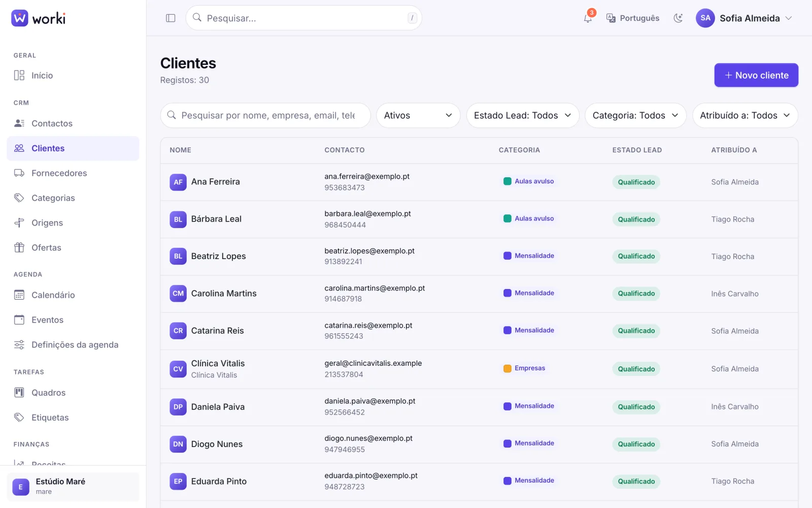Click phone number 947946955
The height and width of the screenshot is (508, 812).
coord(345,450)
